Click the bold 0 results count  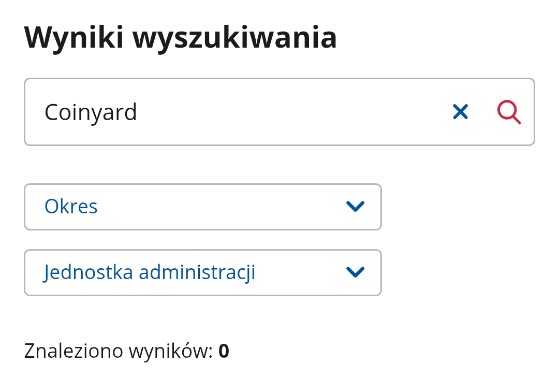pyautogui.click(x=224, y=351)
